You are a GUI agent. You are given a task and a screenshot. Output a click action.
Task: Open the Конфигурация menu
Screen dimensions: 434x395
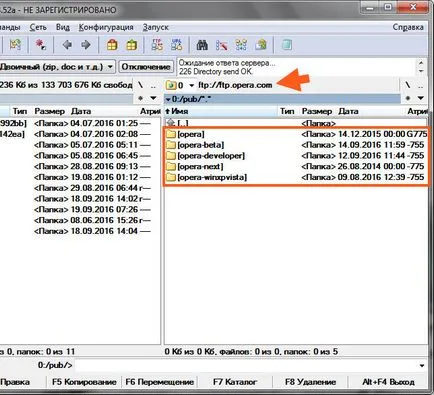(x=106, y=27)
